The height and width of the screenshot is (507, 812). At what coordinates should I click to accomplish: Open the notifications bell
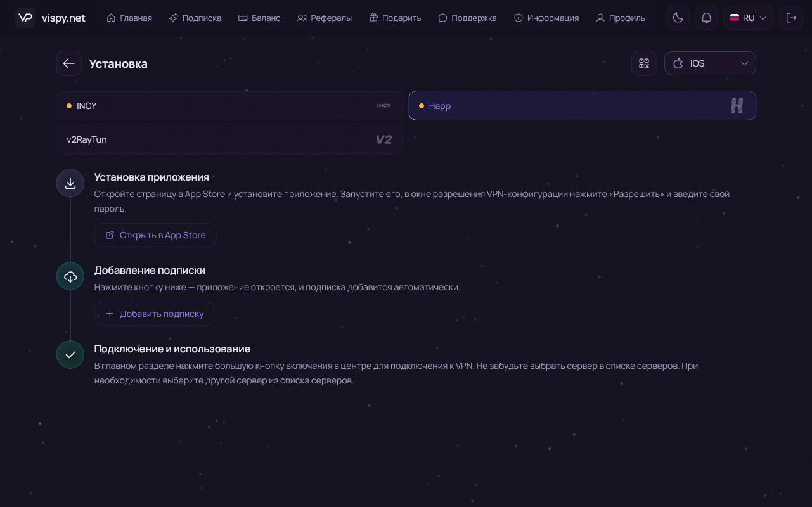[706, 18]
